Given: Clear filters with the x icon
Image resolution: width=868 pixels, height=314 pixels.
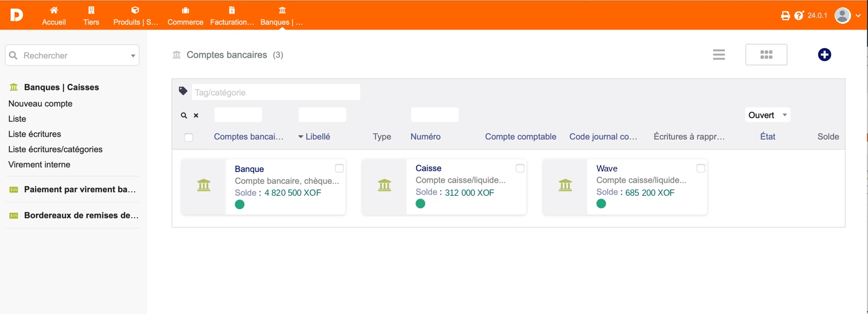Looking at the screenshot, I should click(196, 115).
